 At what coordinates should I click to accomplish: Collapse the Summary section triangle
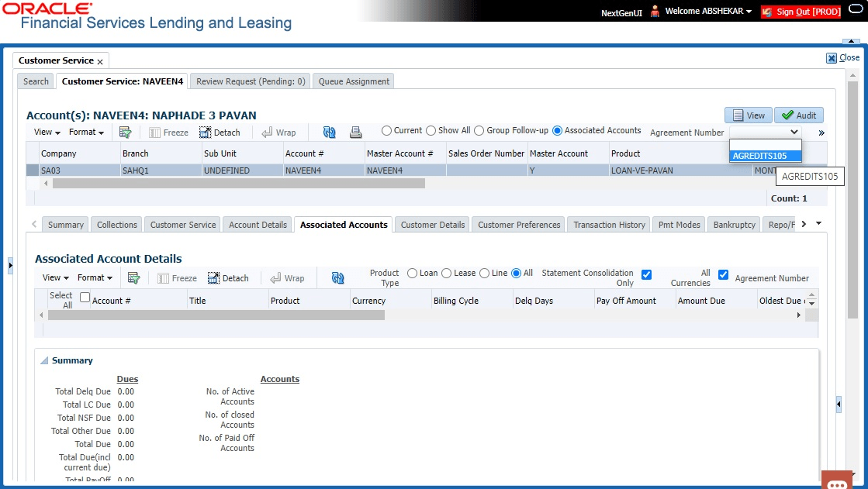[x=44, y=360]
